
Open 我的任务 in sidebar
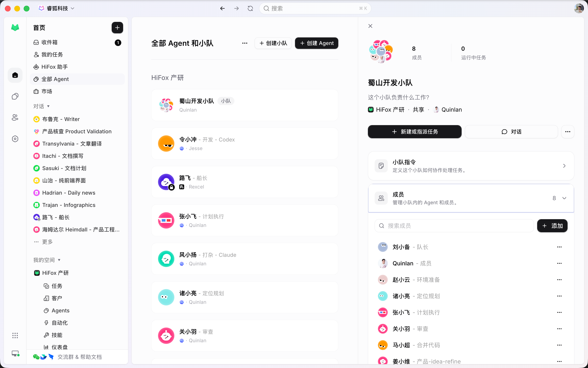point(77,55)
